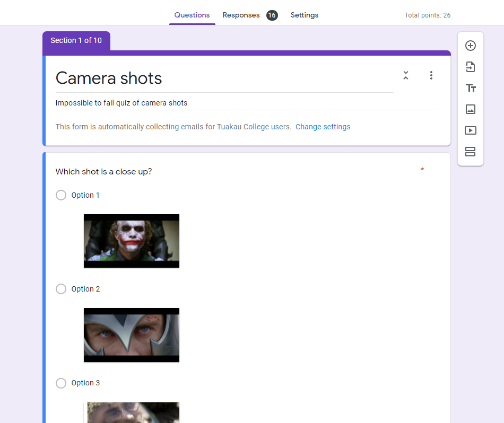Click the question text 'Which shot is a close up?'
Screen dimensions: 504x423
point(103,172)
